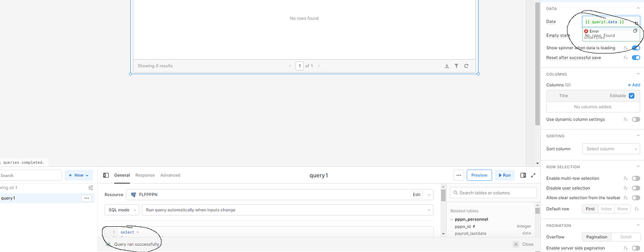
Task: Click the fx icon for server side pagination
Action: click(626, 248)
